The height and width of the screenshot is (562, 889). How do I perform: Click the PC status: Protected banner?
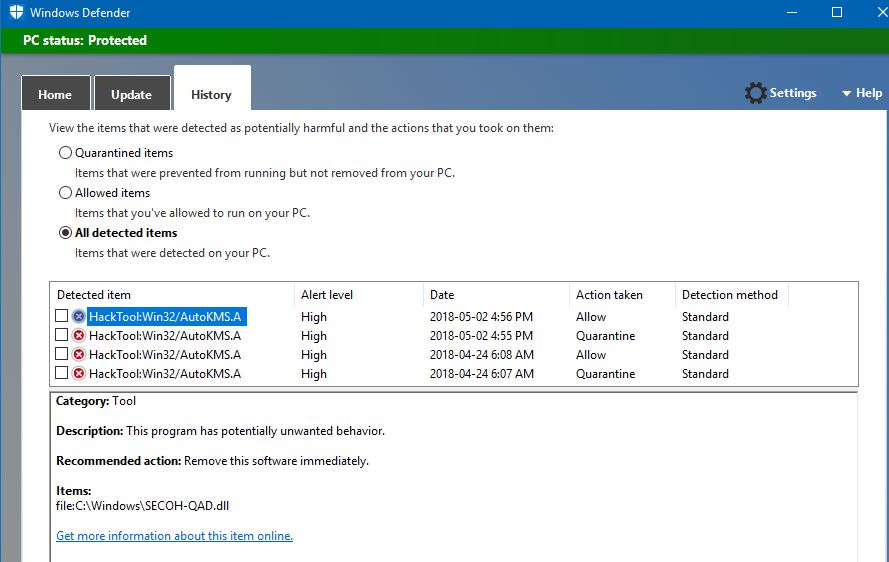pos(444,40)
